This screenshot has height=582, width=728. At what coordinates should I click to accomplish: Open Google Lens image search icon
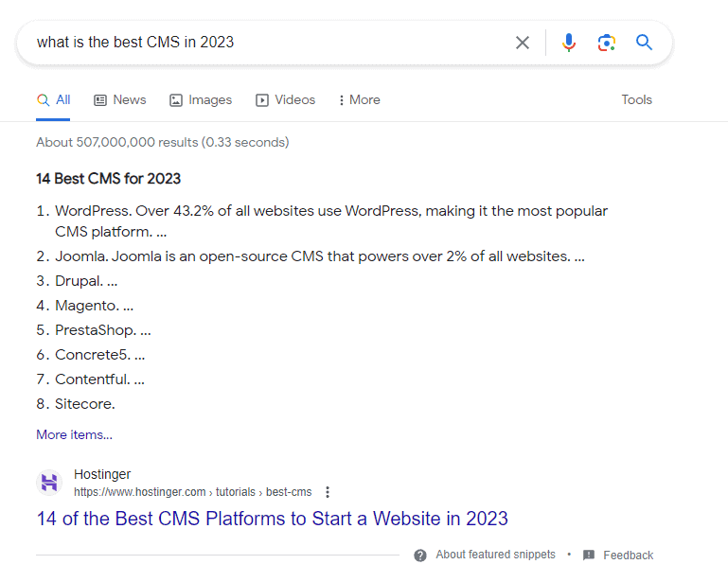pos(607,43)
